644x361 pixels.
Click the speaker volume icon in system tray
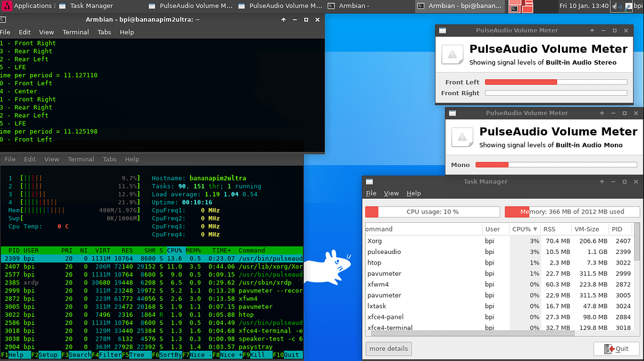617,6
